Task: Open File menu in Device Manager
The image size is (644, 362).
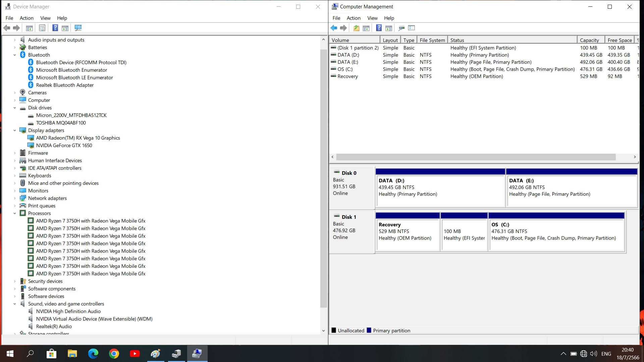Action: coord(9,18)
